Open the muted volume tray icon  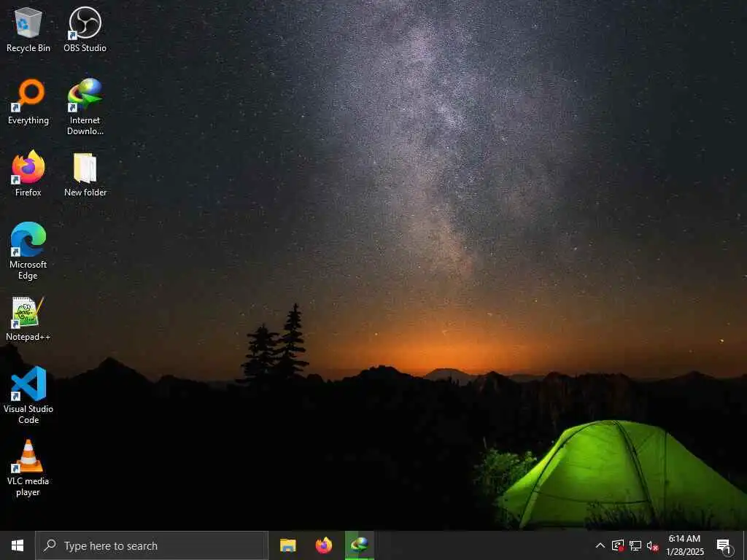point(652,545)
